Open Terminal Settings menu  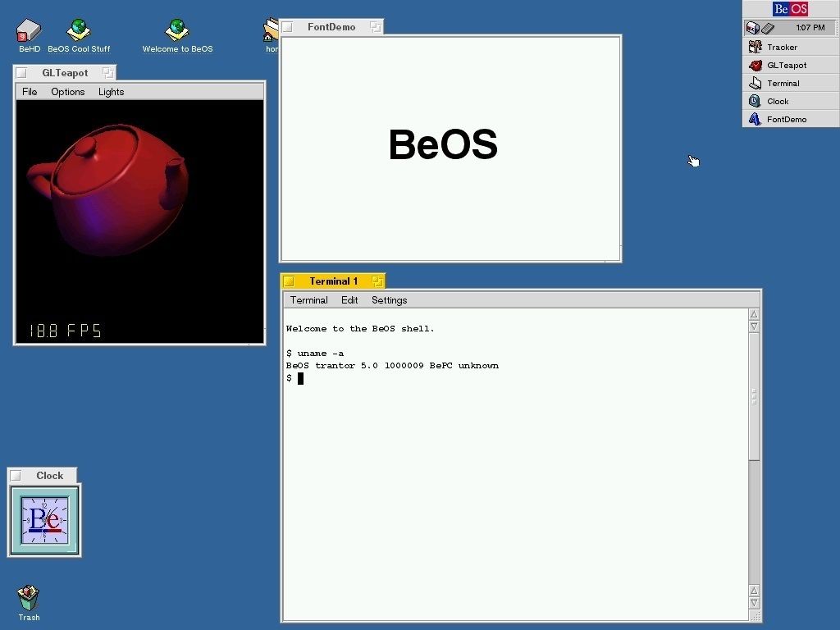point(389,300)
